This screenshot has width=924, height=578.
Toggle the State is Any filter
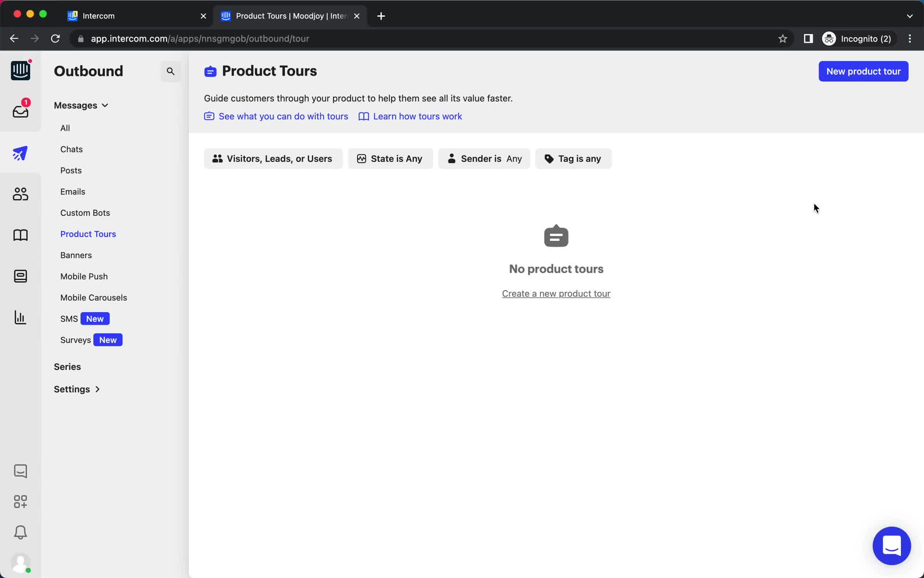(390, 158)
